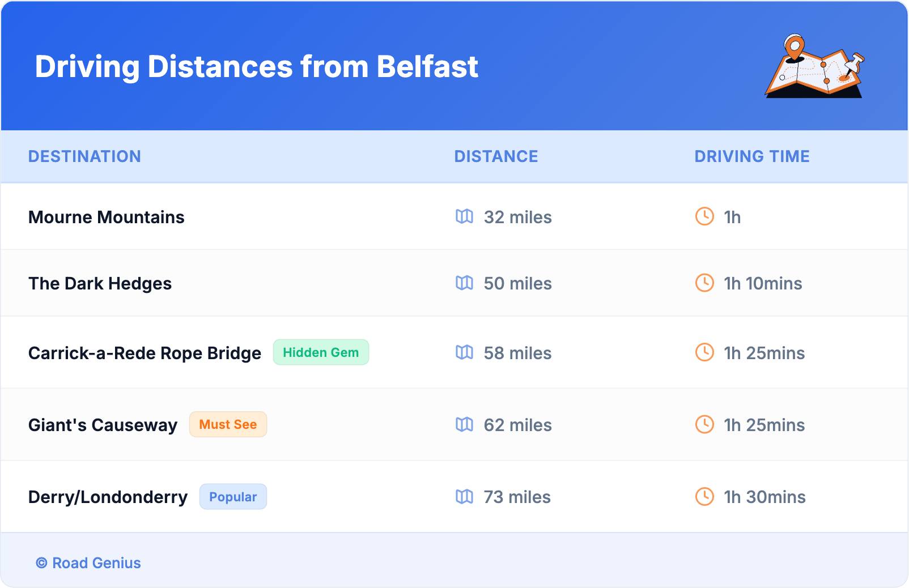
Task: Click the clock icon beside 1h
Action: pos(704,216)
